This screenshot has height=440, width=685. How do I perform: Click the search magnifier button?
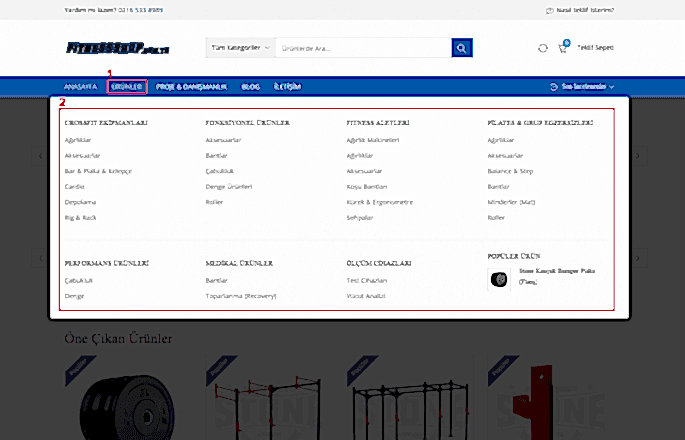(461, 47)
